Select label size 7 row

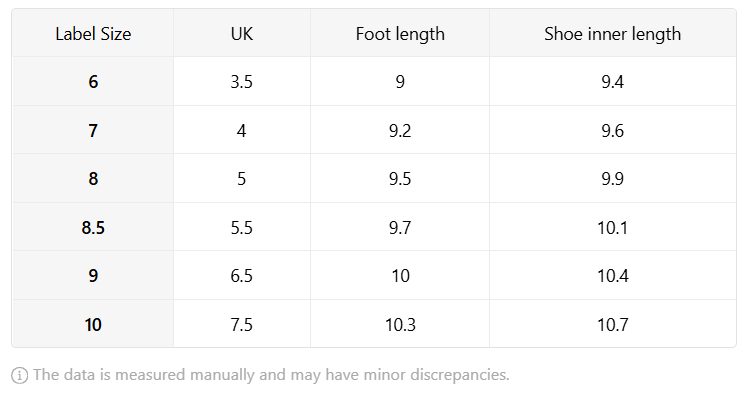tap(374, 130)
